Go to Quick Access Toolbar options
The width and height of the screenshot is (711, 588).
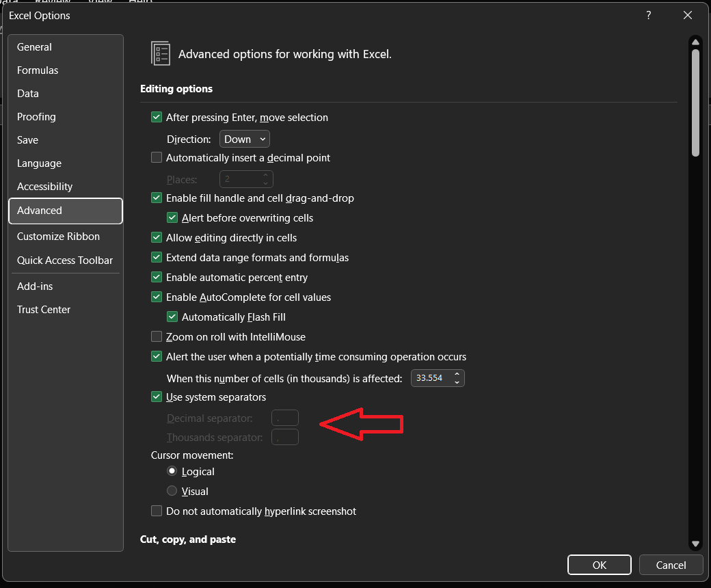click(x=65, y=260)
